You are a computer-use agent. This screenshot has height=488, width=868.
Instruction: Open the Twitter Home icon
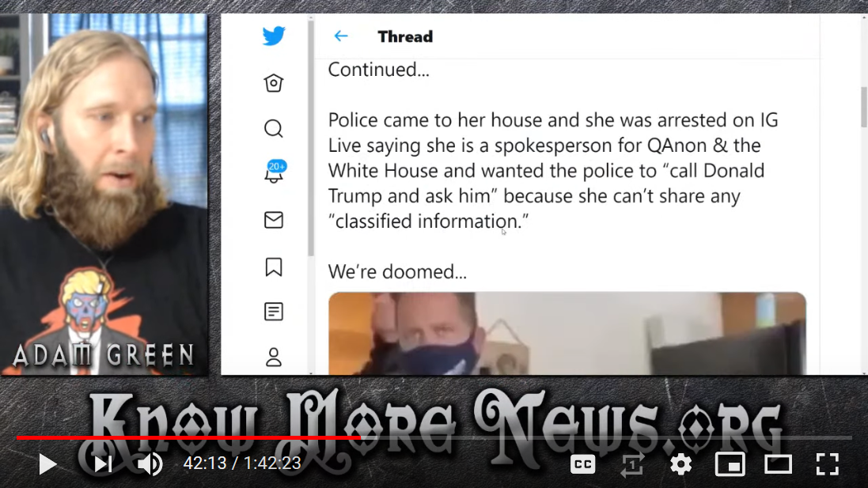point(274,83)
